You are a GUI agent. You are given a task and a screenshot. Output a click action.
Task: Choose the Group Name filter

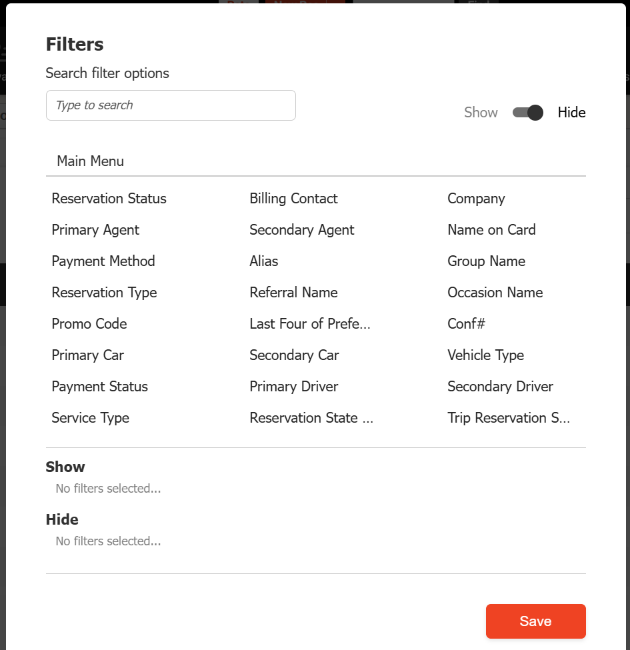click(x=486, y=261)
